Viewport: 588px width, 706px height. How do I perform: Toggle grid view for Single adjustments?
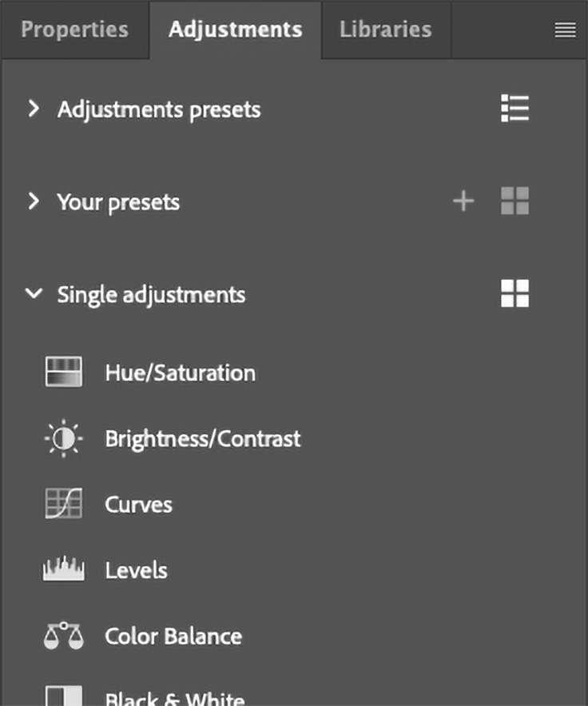click(x=514, y=294)
